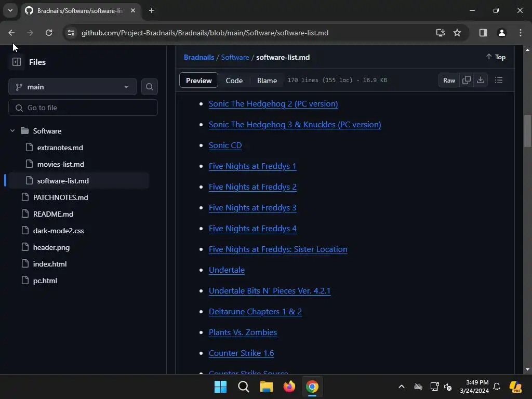Open Five Nights at Freddys 3 link
532x399 pixels.
pyautogui.click(x=252, y=208)
